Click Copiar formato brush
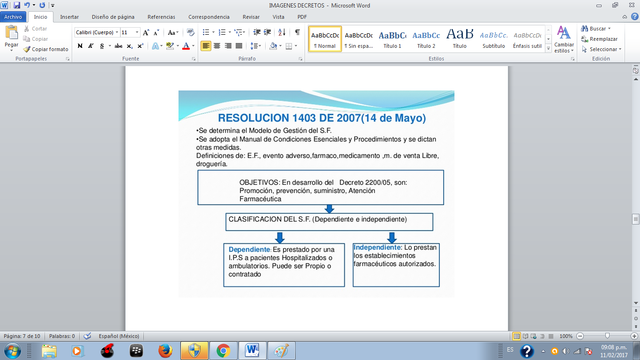The width and height of the screenshot is (640, 360). point(46,49)
